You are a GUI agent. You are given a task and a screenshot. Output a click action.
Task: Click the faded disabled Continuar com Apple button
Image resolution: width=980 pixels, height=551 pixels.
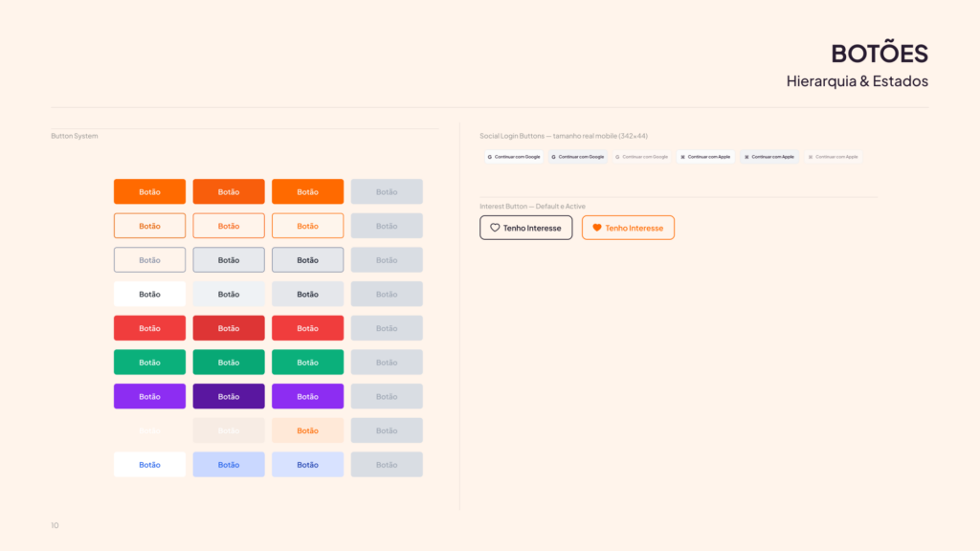834,157
